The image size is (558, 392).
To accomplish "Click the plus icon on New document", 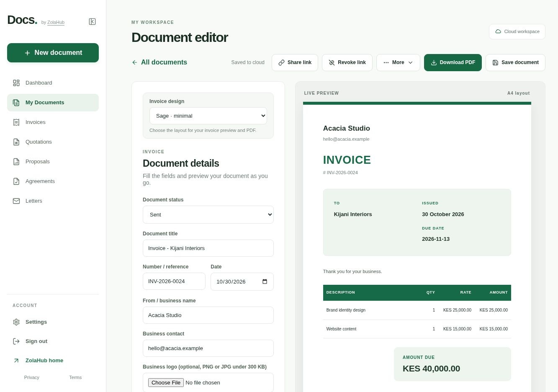I will pyautogui.click(x=27, y=53).
